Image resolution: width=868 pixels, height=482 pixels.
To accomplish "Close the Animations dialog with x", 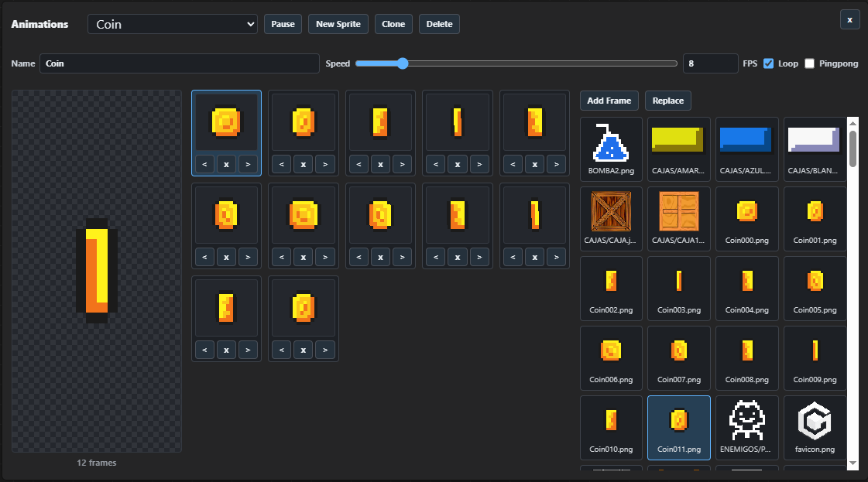I will (x=849, y=20).
